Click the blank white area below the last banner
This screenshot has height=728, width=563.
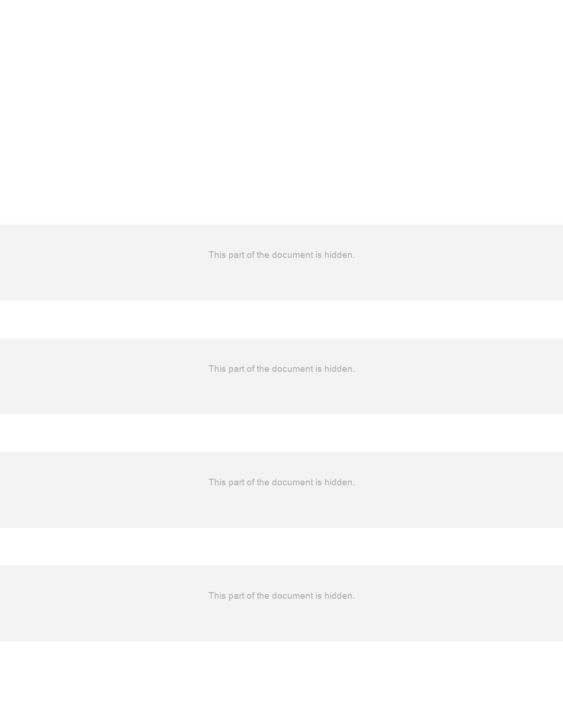[x=281, y=685]
